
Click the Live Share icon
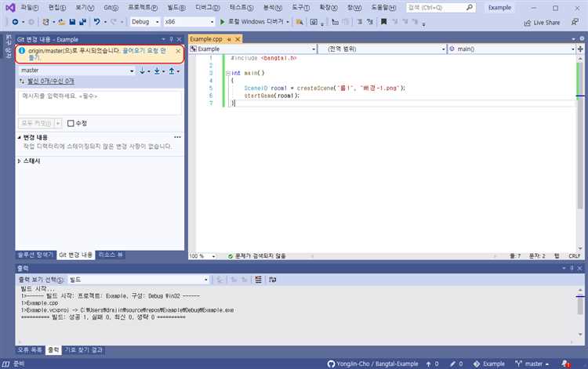click(528, 23)
